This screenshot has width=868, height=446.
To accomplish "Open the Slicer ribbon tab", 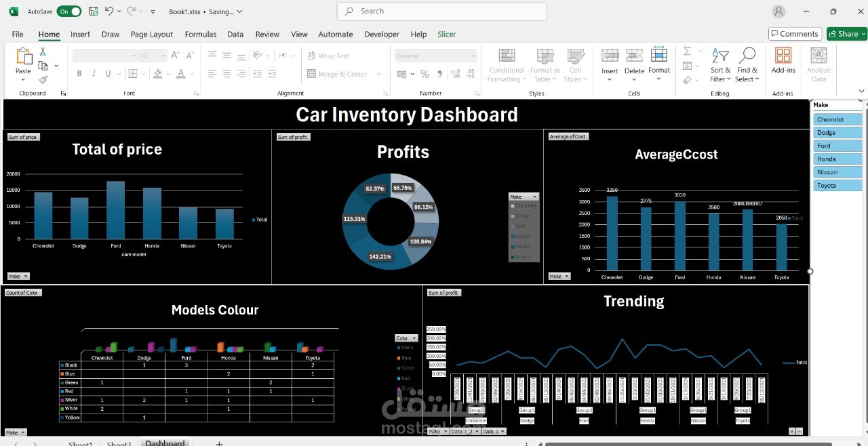I will tap(447, 34).
